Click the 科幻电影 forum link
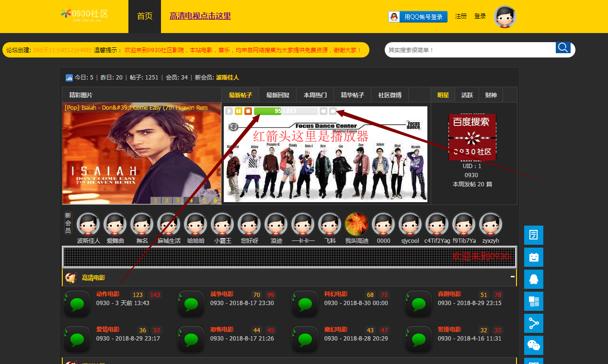608x364 pixels. point(336,294)
